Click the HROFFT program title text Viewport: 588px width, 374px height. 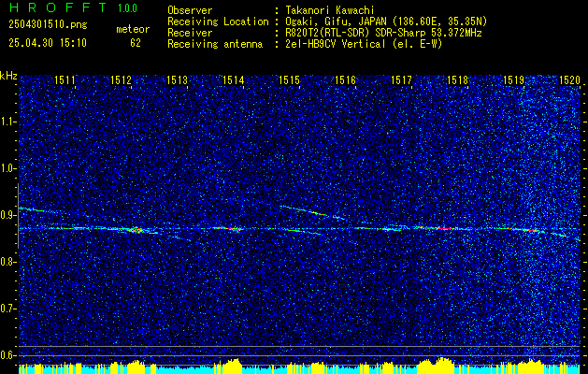58,7
